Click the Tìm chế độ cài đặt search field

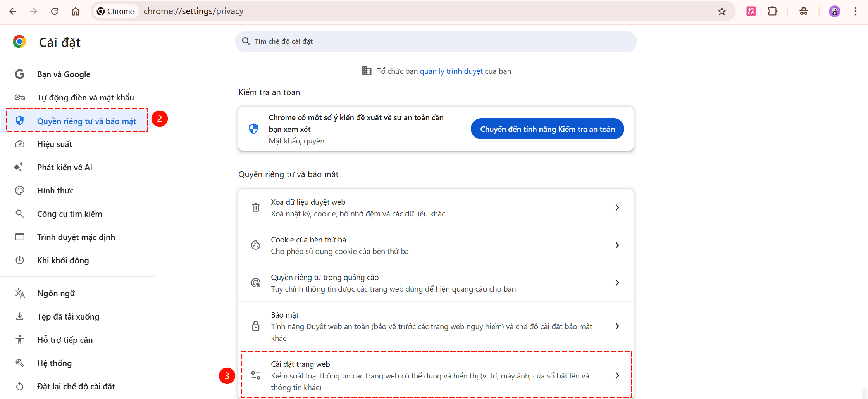[435, 41]
